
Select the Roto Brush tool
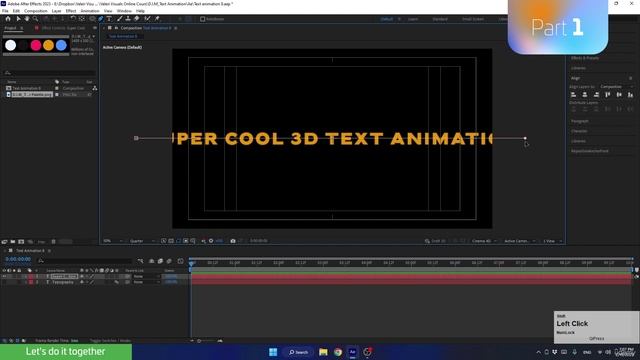(x=147, y=19)
